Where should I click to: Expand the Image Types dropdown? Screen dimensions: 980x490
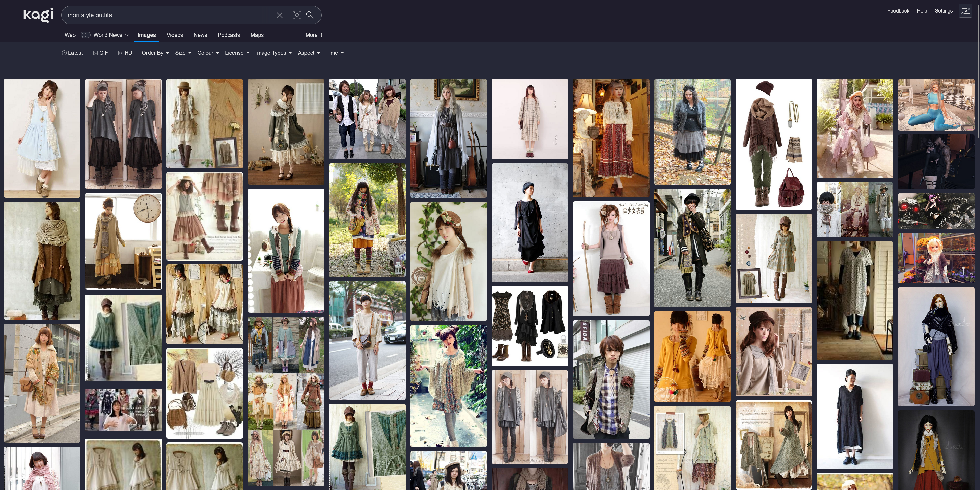274,53
